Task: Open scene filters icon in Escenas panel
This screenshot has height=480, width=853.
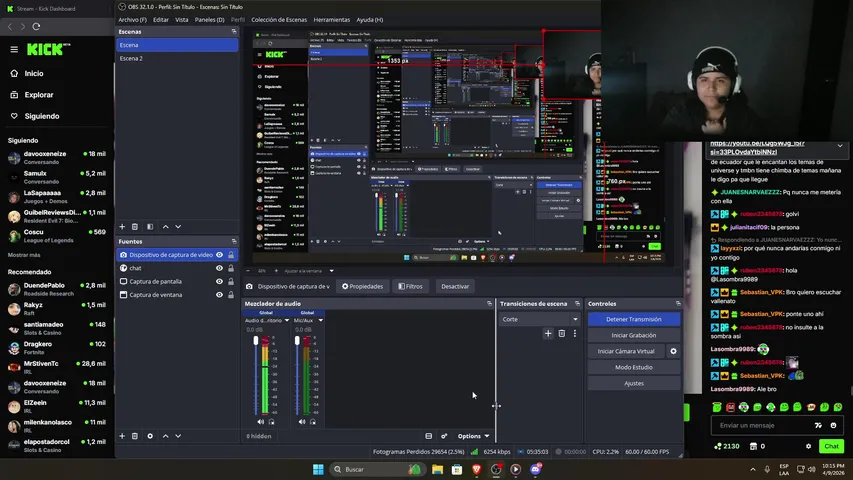Action: click(150, 226)
